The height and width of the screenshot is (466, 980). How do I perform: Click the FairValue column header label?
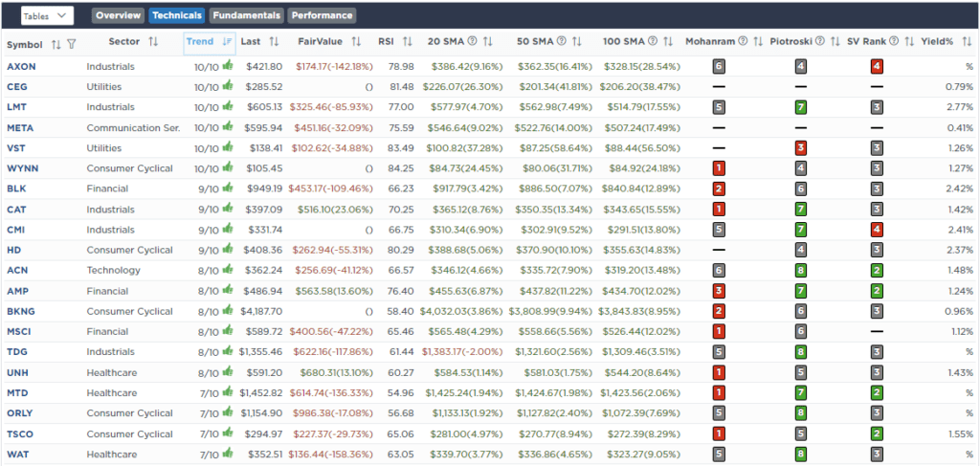[x=320, y=42]
